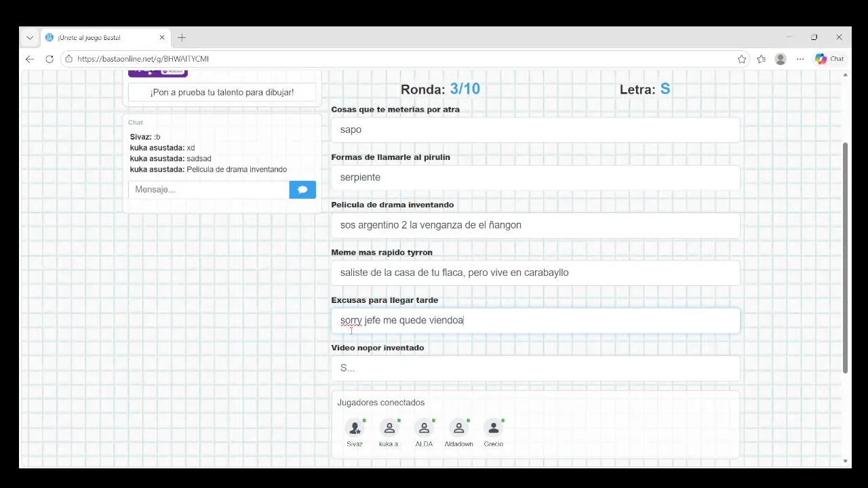Click the 'Letra: S' text
The height and width of the screenshot is (488, 868).
(645, 89)
